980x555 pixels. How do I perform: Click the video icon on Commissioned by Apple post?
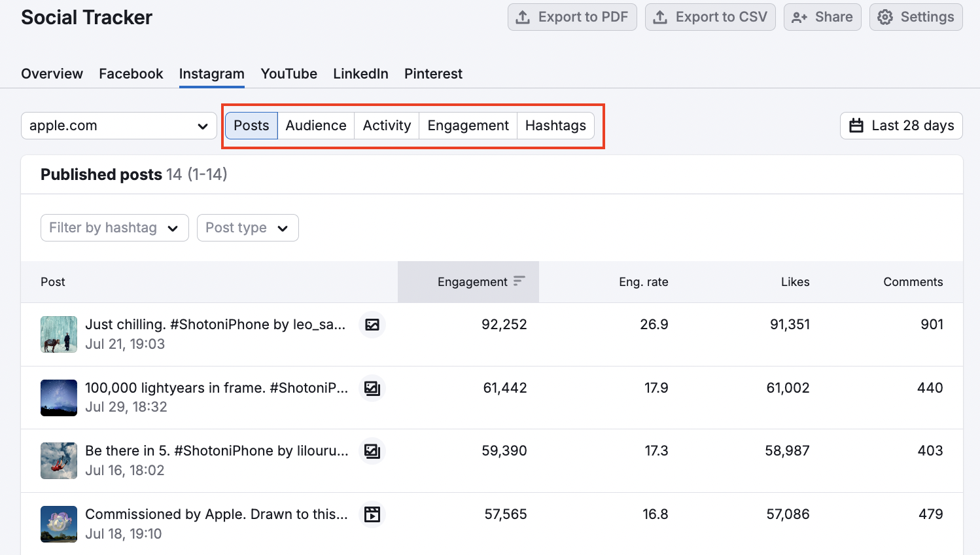coord(372,514)
